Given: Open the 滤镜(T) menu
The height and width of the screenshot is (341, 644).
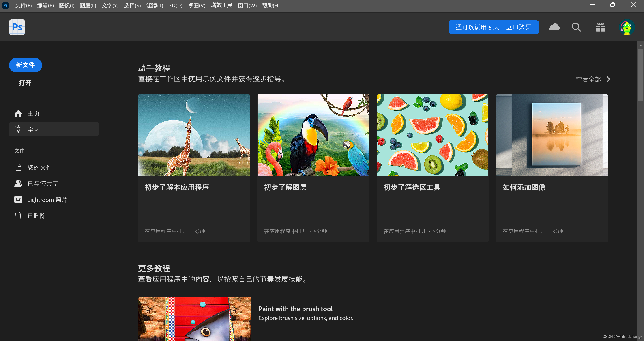Looking at the screenshot, I should 155,6.
